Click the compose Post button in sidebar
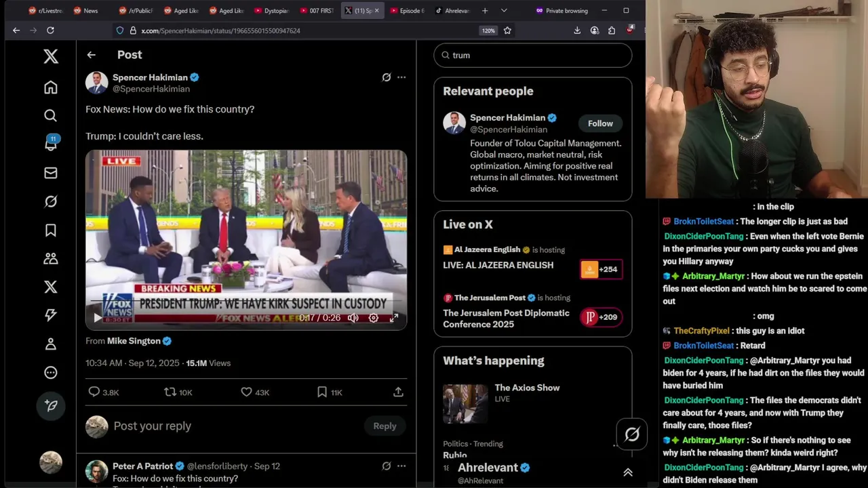 tap(51, 405)
